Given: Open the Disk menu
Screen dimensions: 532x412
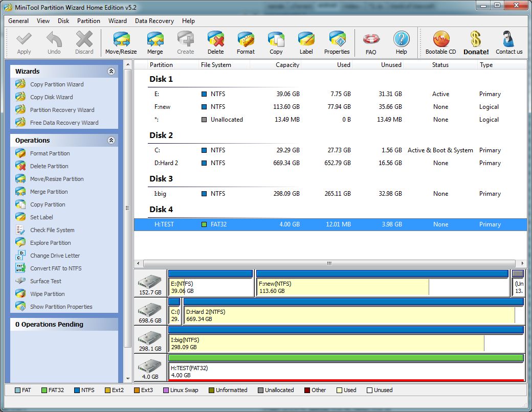Looking at the screenshot, I should tap(63, 21).
